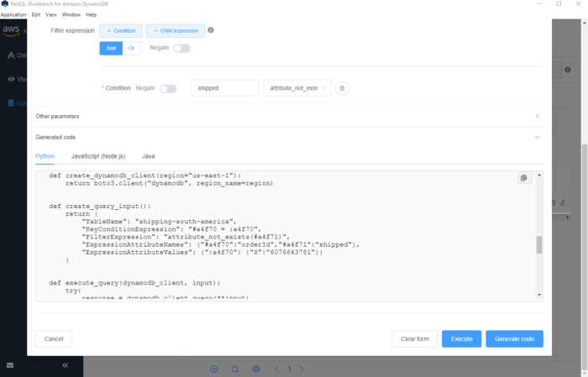The width and height of the screenshot is (588, 377).
Task: Click the code area scrollbar thumb
Action: (x=539, y=245)
